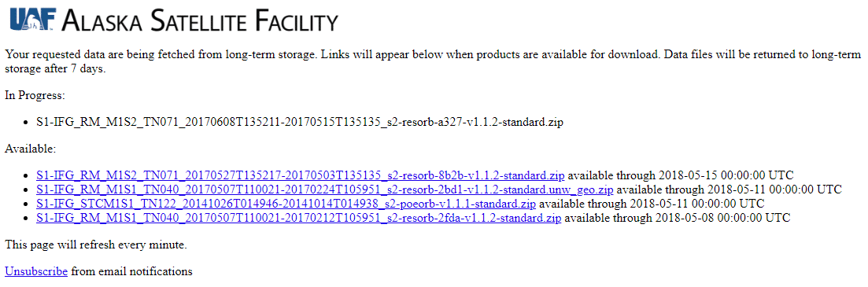
Task: Click the long-term storage notice paragraph
Action: click(434, 61)
